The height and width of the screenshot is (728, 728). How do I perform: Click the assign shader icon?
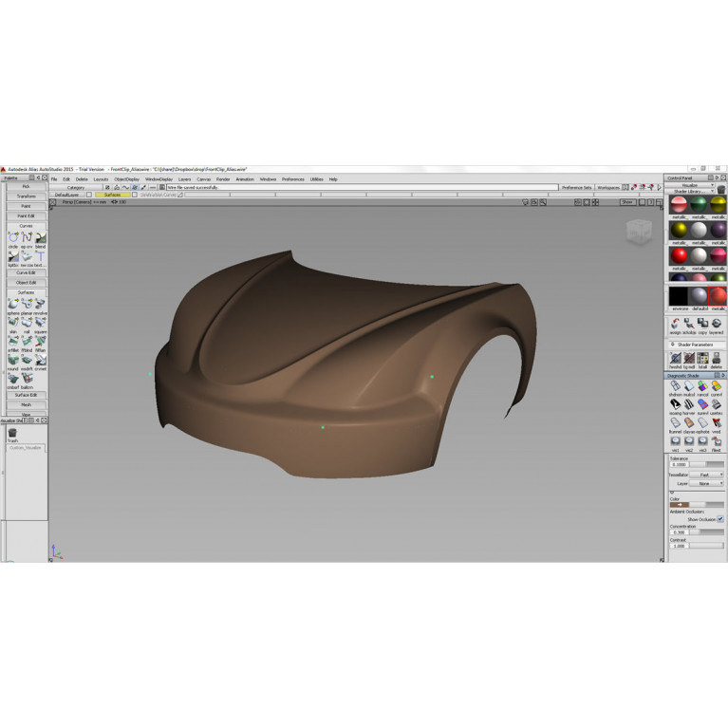click(x=675, y=325)
